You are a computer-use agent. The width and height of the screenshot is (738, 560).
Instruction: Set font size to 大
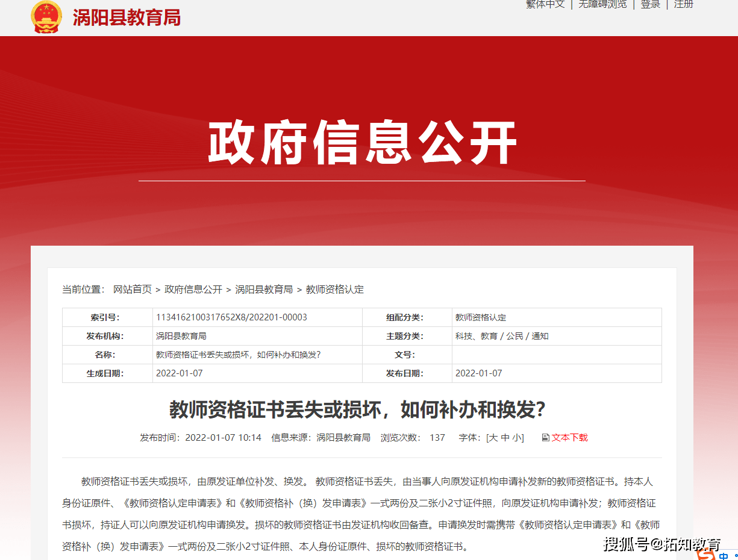(493, 438)
